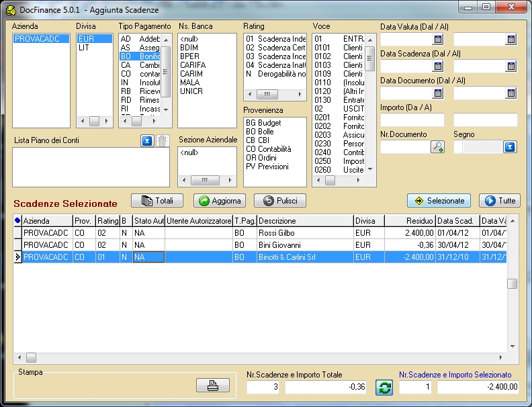The height and width of the screenshot is (407, 532).
Task: Click the print button in Stampa section
Action: (x=212, y=386)
